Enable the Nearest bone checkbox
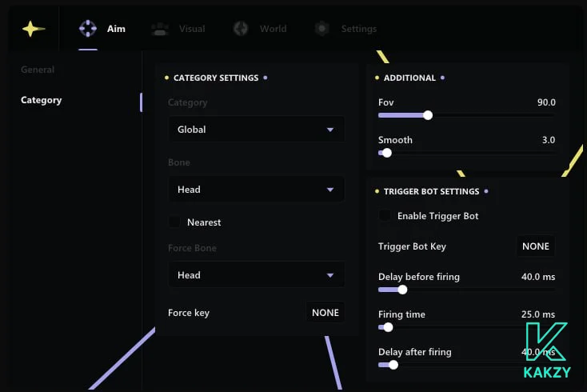The width and height of the screenshot is (587, 392). click(174, 222)
